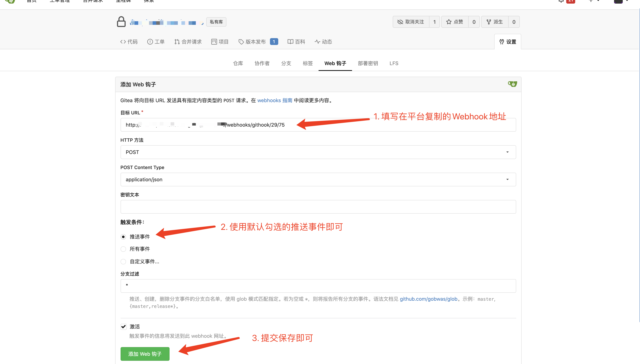Switch to the 协作者 settings tab

(x=262, y=63)
